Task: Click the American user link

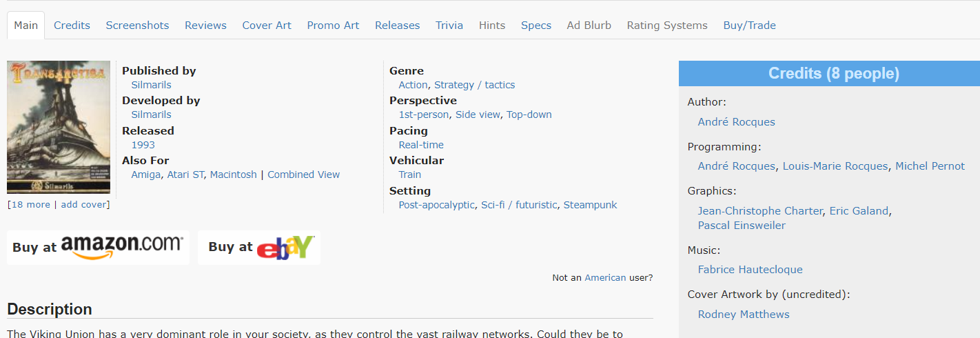Action: pos(605,278)
